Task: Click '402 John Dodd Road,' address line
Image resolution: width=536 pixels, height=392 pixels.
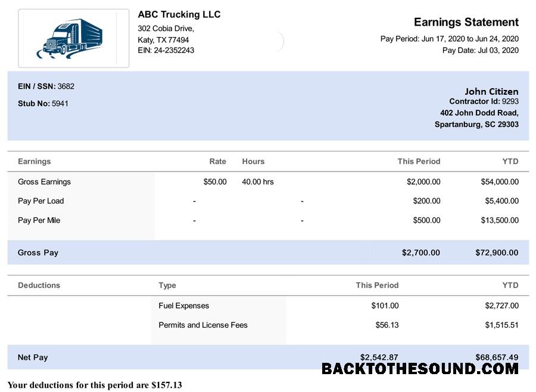Action: [479, 113]
